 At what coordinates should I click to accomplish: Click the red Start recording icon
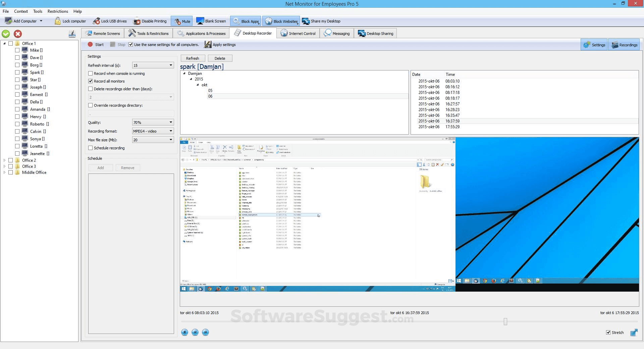[x=90, y=45]
